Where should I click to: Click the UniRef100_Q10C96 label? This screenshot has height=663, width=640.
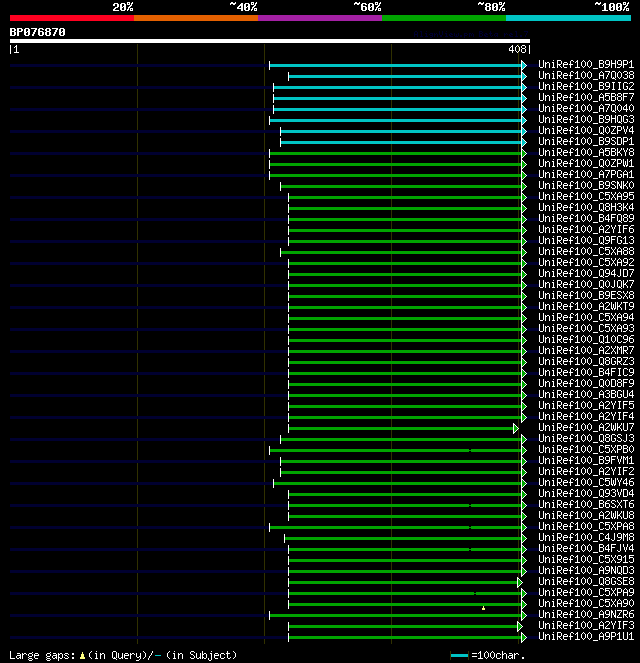coord(586,339)
